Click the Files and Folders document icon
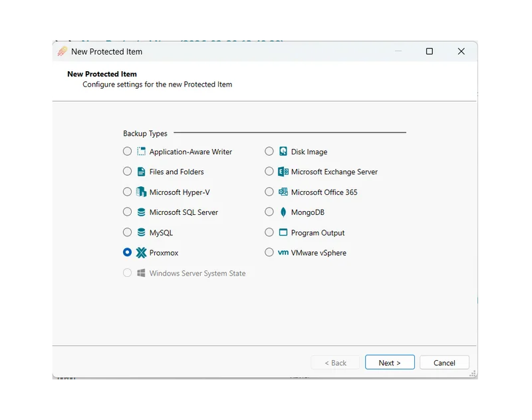The width and height of the screenshot is (532, 420). coord(141,172)
